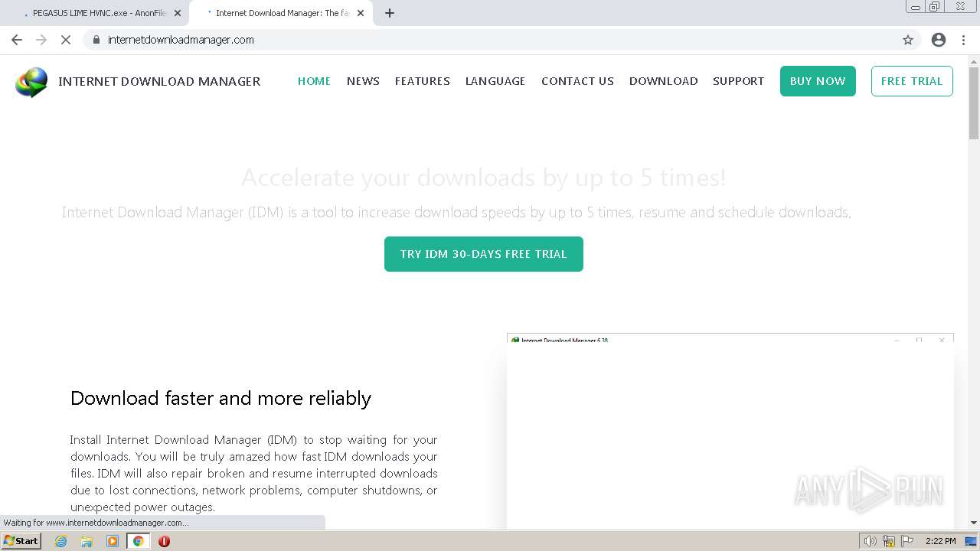
Task: Select the Internet Download Manager tab
Action: click(280, 13)
